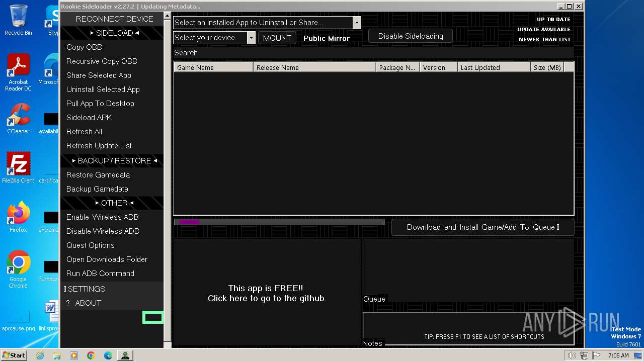Choose Share Selected App

[112, 75]
